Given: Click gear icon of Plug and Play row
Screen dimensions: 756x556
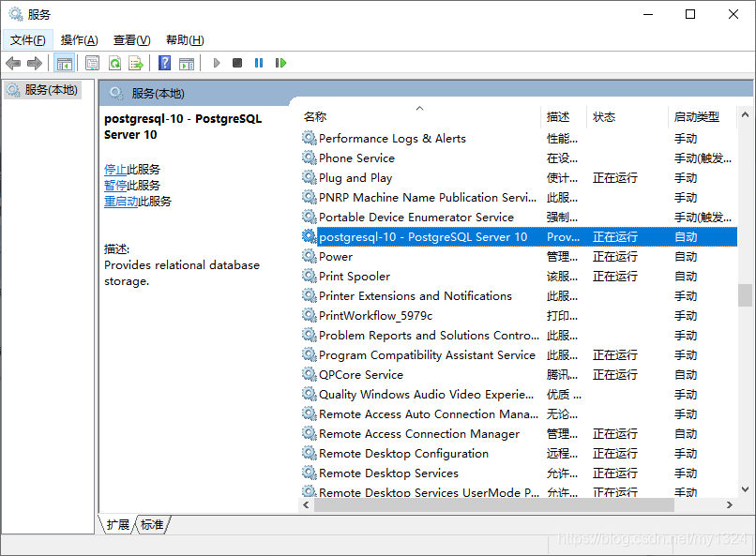Looking at the screenshot, I should [x=309, y=178].
